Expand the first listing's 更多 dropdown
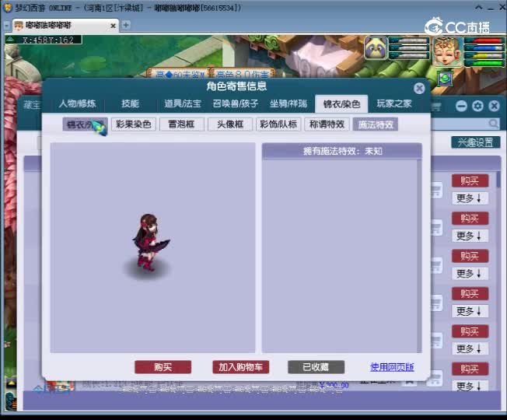 tap(470, 198)
